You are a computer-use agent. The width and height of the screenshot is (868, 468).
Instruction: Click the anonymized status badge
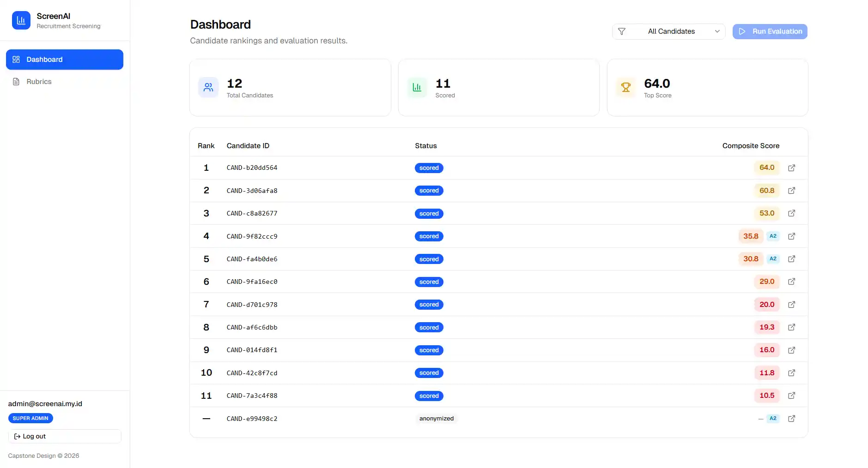(x=436, y=419)
